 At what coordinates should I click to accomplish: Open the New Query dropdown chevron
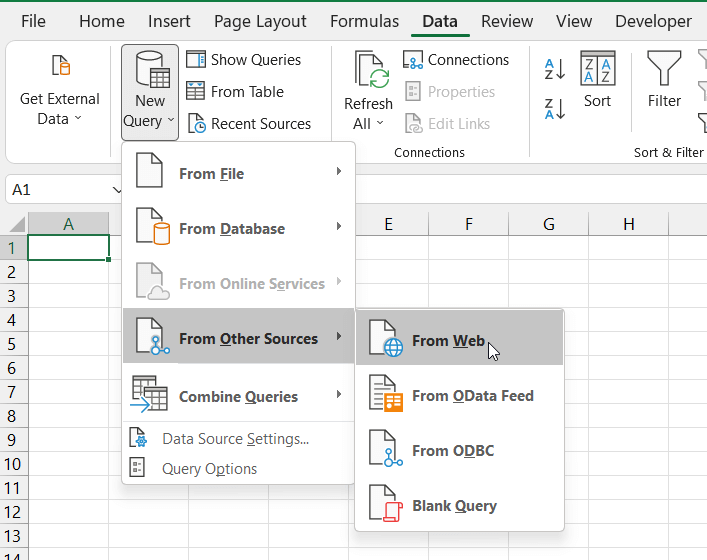(x=171, y=120)
